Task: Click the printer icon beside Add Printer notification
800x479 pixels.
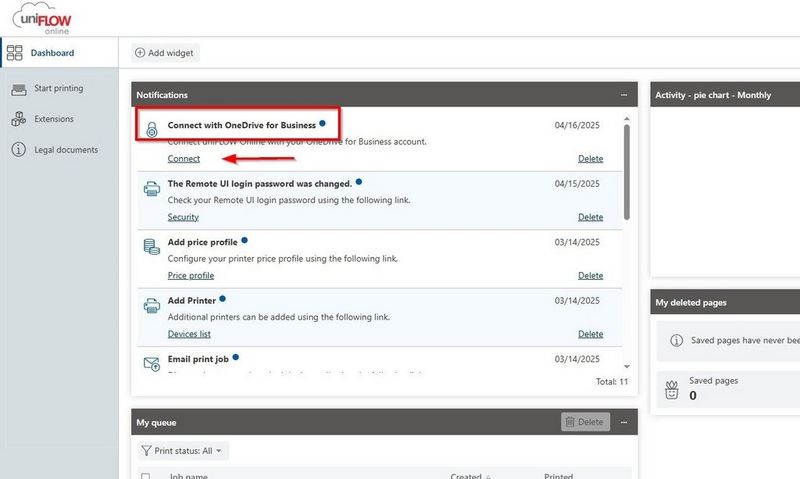Action: pos(152,305)
